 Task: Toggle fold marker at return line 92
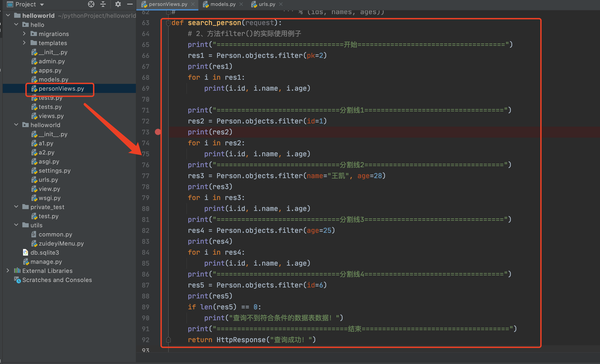pyautogui.click(x=168, y=340)
